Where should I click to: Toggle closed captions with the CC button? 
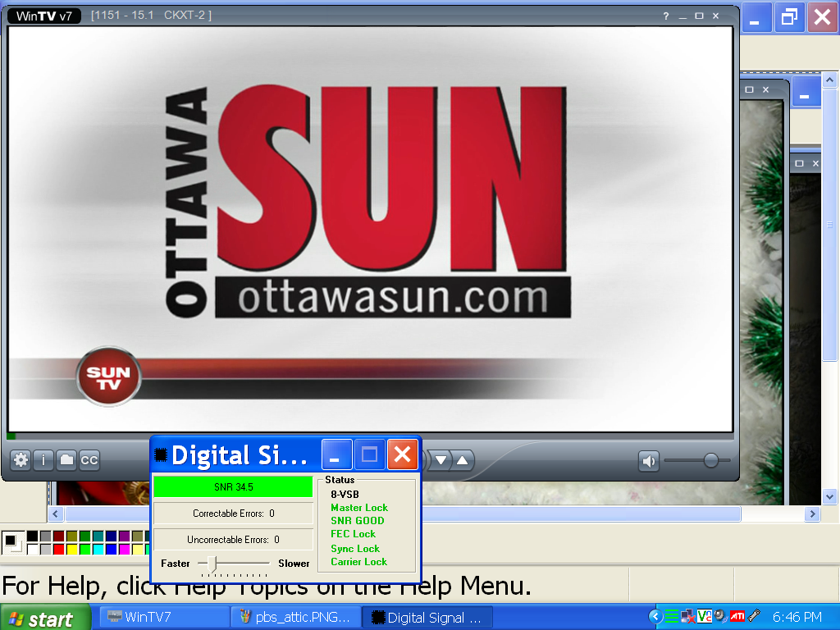tap(89, 459)
